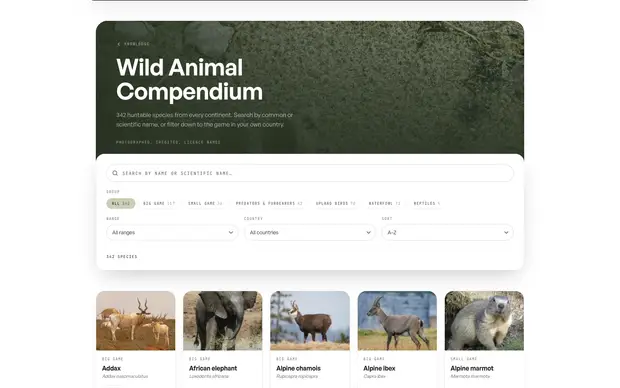Click scientific name 'Loxodonta africana'
Image resolution: width=620 pixels, height=388 pixels.
(209, 377)
